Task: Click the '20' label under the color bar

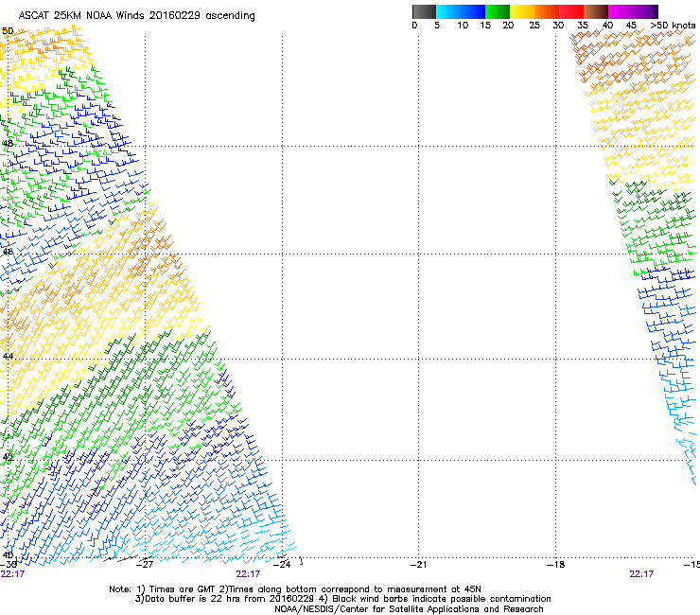Action: (508, 26)
